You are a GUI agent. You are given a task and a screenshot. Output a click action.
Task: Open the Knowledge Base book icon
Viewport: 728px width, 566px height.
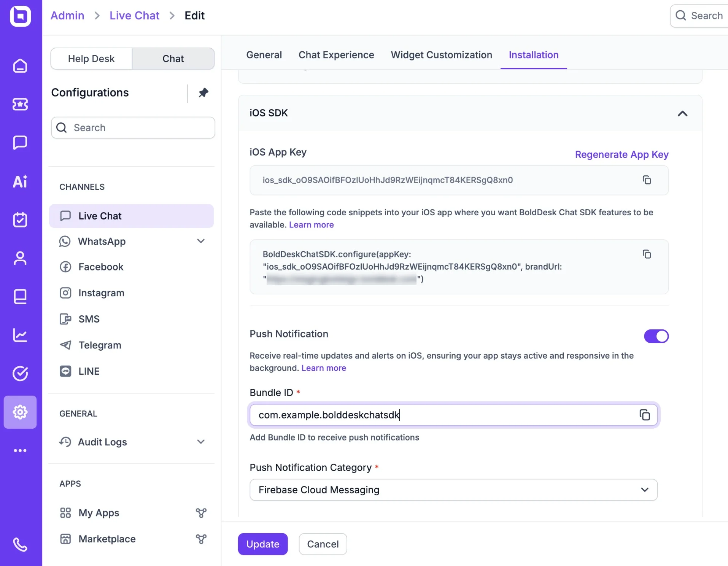click(20, 297)
